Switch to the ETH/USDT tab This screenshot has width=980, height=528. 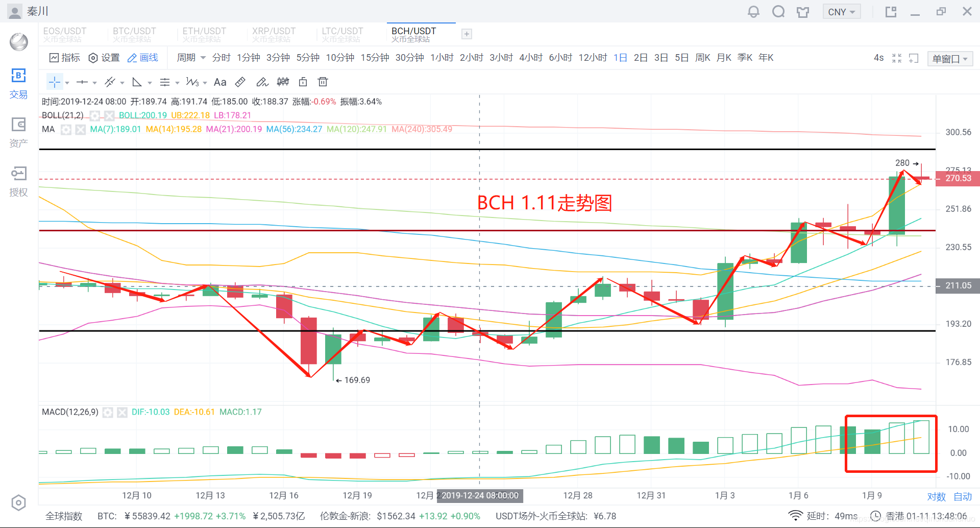(204, 34)
